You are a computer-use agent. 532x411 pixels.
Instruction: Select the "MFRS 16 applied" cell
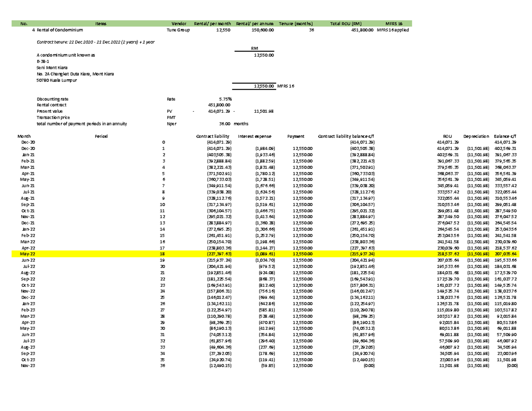click(x=392, y=30)
